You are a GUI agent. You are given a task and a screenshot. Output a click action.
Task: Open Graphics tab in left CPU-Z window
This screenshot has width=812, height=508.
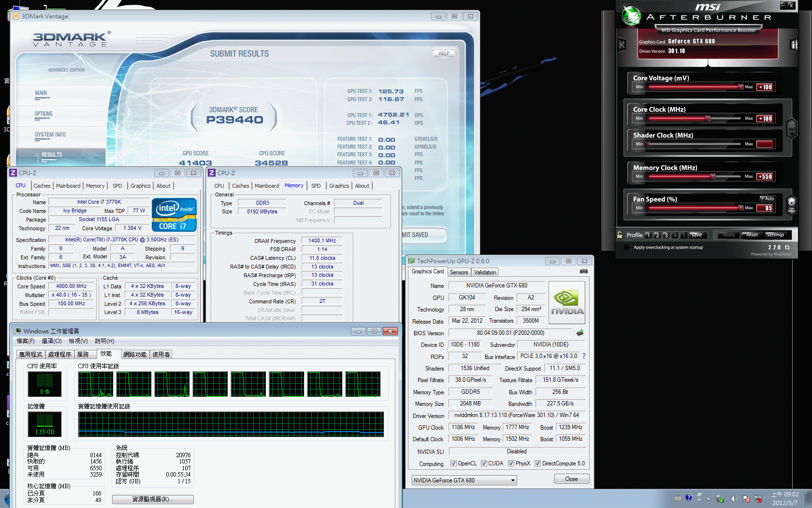[x=141, y=186]
